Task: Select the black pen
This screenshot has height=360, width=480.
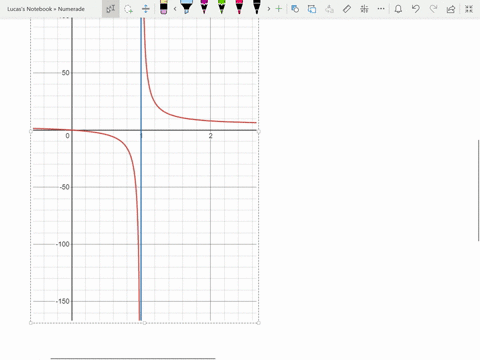Action: click(257, 7)
